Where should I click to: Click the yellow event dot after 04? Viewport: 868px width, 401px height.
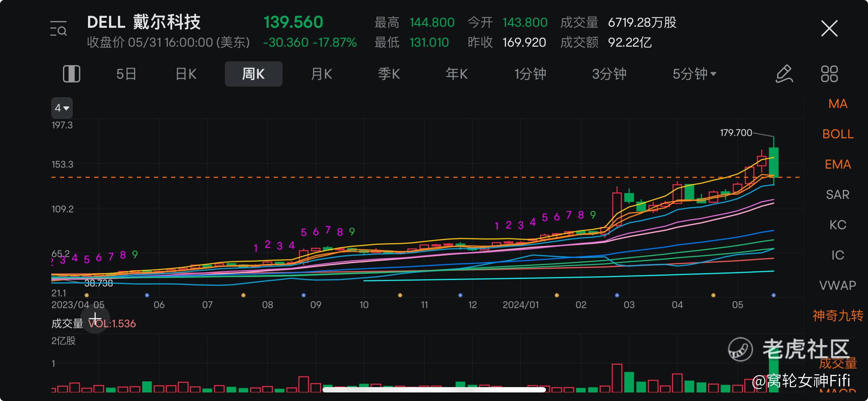pos(713,295)
